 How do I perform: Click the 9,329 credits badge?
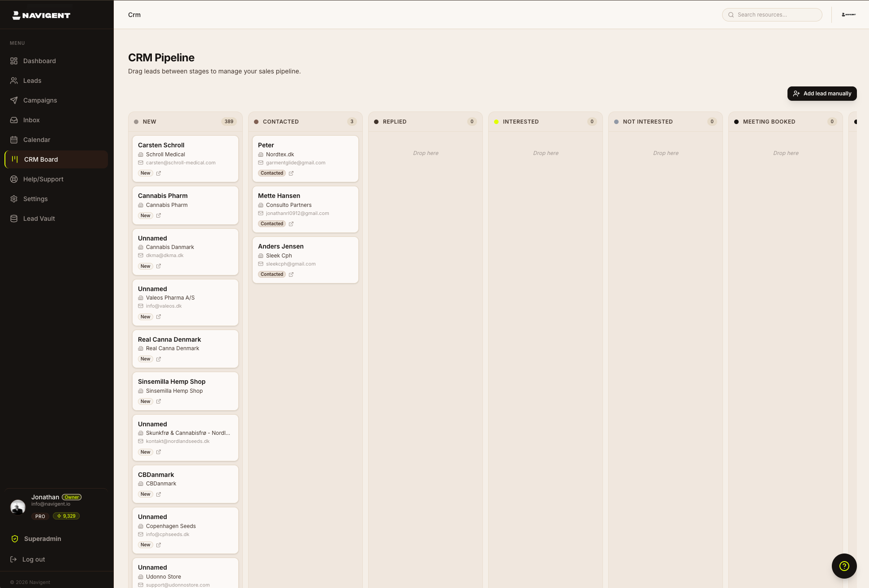pos(66,516)
